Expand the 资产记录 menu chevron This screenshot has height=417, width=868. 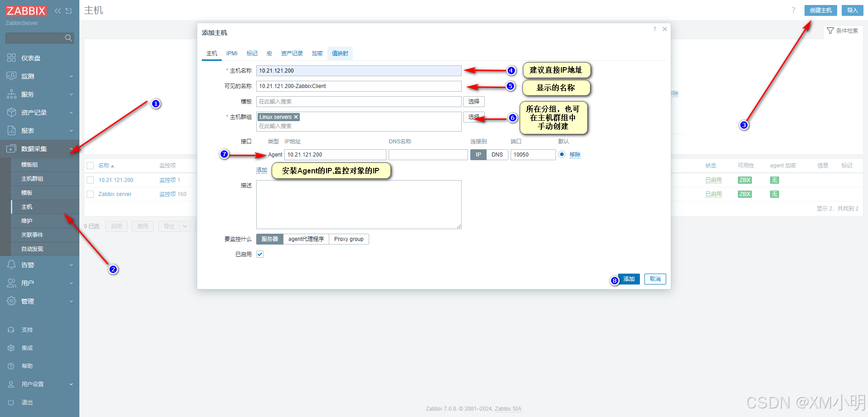(71, 113)
